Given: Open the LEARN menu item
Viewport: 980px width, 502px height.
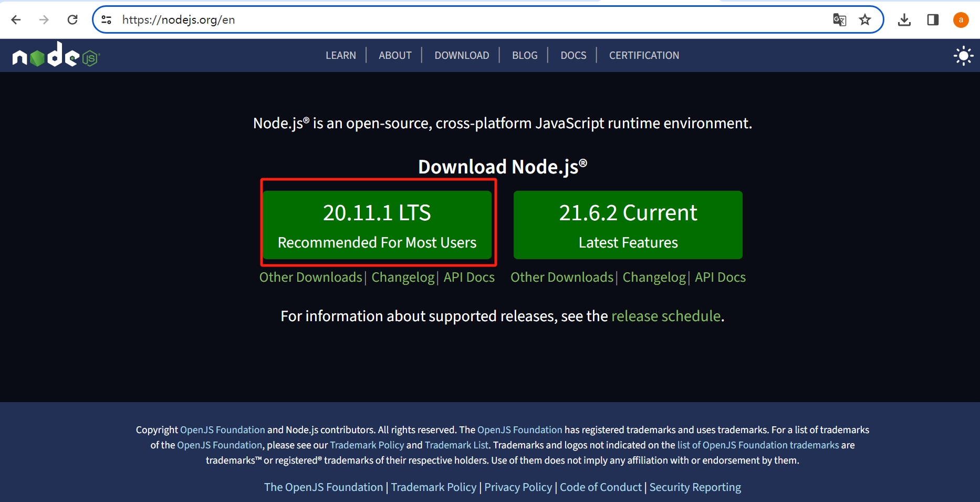Looking at the screenshot, I should point(341,55).
